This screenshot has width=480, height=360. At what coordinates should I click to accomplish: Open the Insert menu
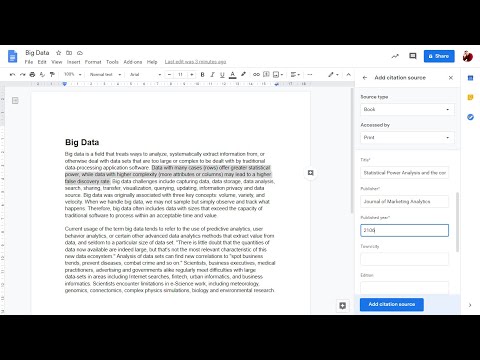73,62
